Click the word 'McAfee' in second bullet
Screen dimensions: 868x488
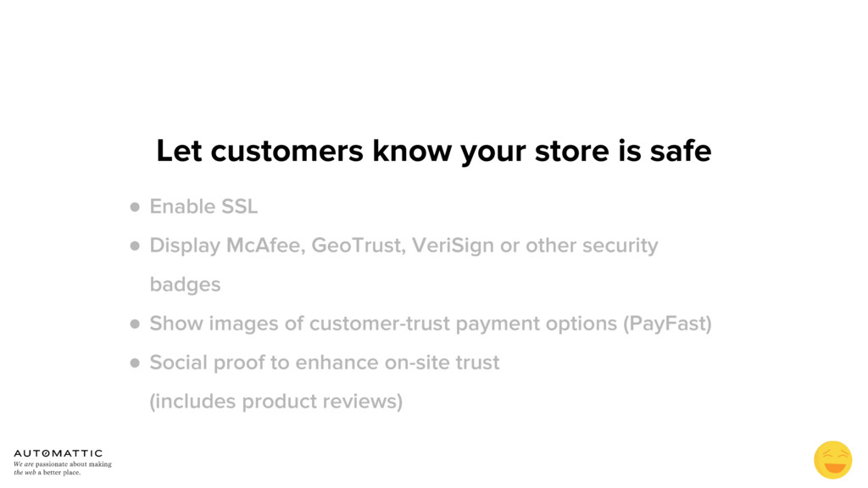point(265,245)
